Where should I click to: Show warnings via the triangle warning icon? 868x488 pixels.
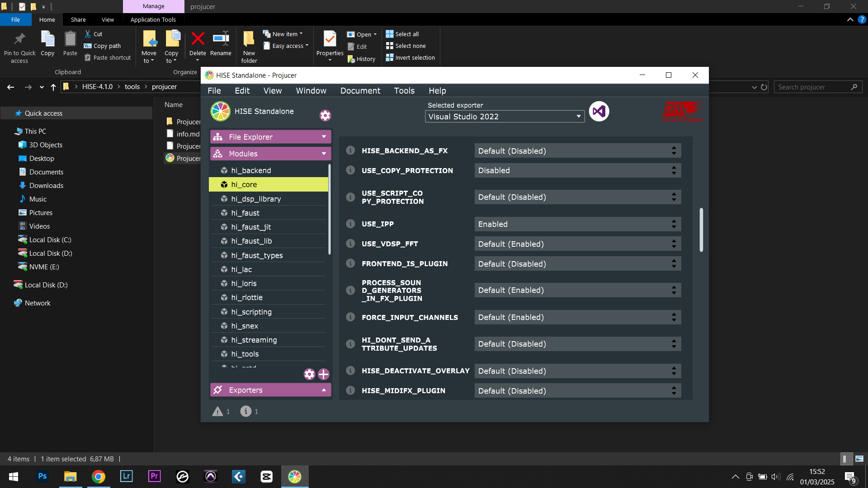218,411
